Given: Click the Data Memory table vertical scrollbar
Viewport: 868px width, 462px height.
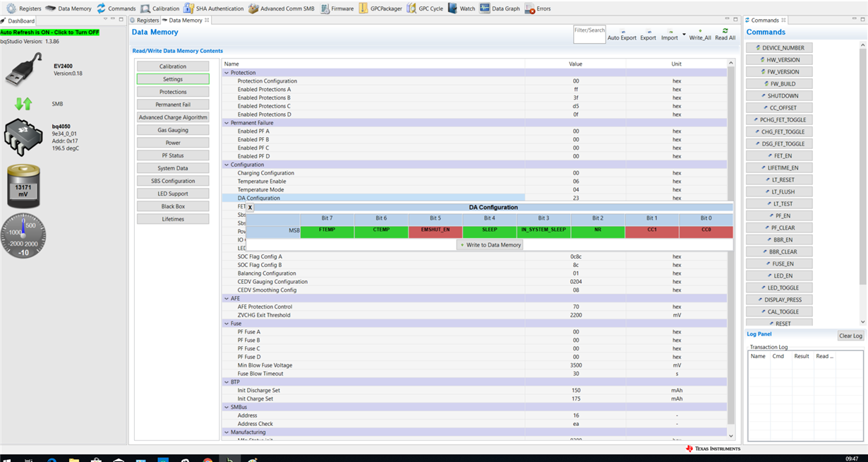Looking at the screenshot, I should [731, 247].
